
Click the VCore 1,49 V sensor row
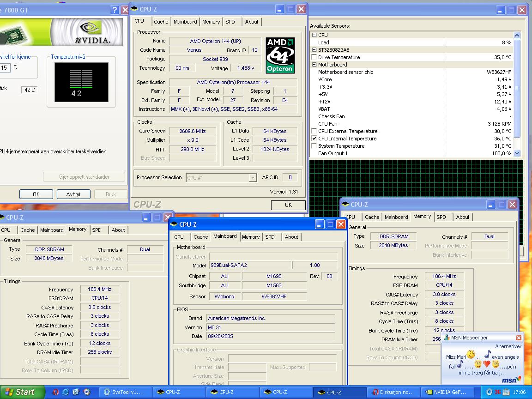click(x=412, y=79)
